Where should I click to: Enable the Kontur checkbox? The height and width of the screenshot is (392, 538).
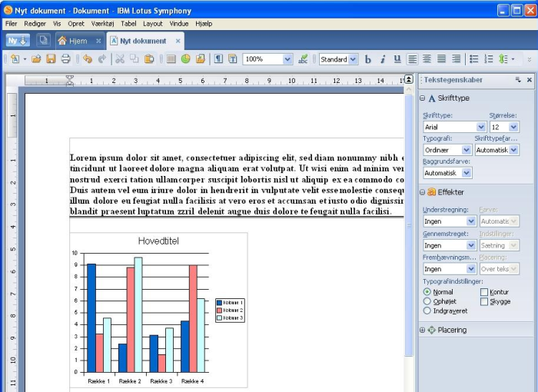tap(484, 292)
